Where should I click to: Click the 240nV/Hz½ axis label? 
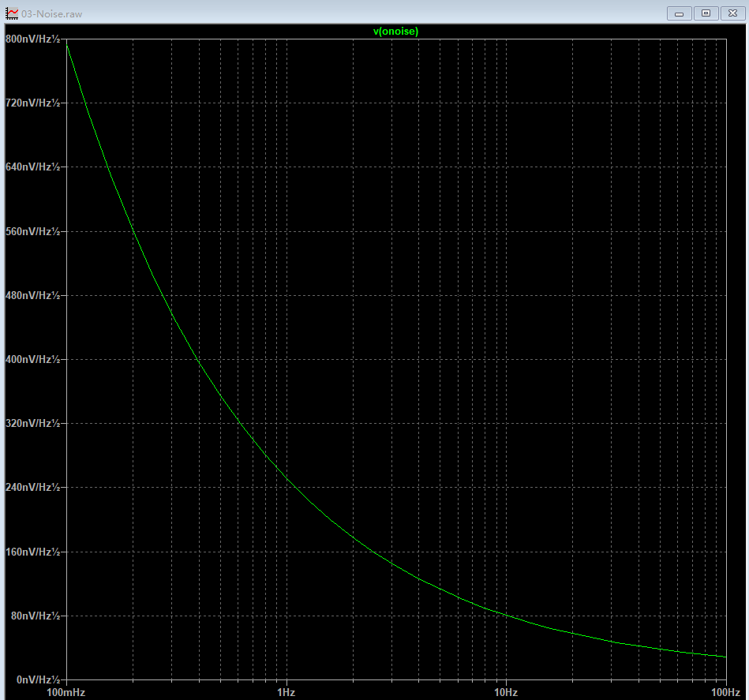33,488
